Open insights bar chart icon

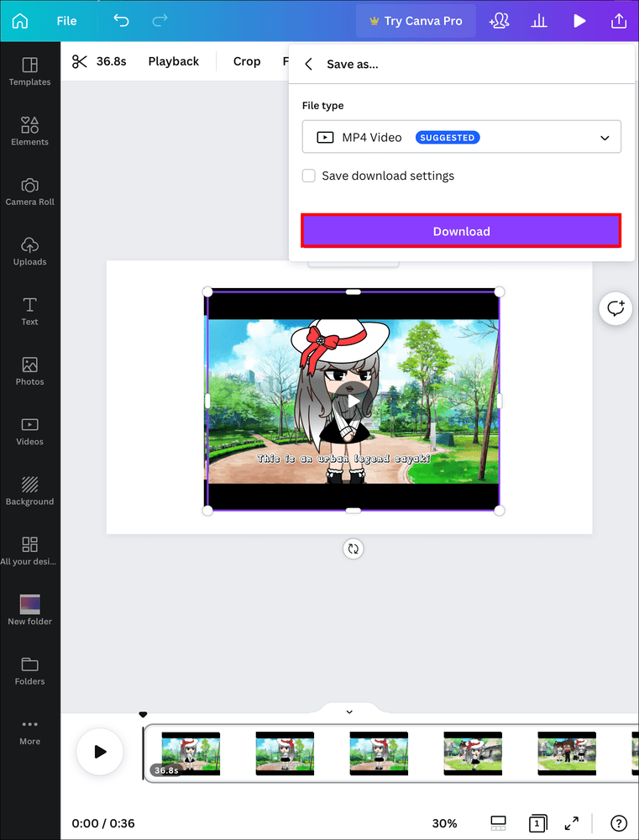coord(540,21)
